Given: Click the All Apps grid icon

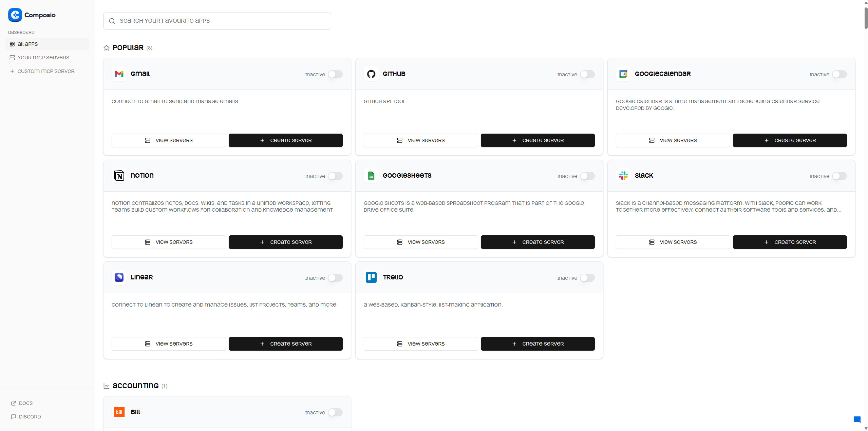Looking at the screenshot, I should point(12,44).
